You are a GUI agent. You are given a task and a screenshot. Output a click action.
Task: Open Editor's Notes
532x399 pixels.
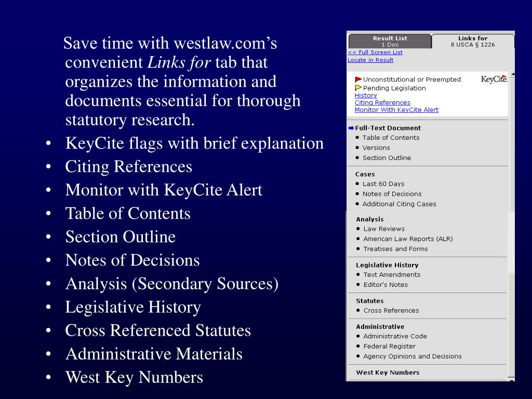(x=385, y=285)
